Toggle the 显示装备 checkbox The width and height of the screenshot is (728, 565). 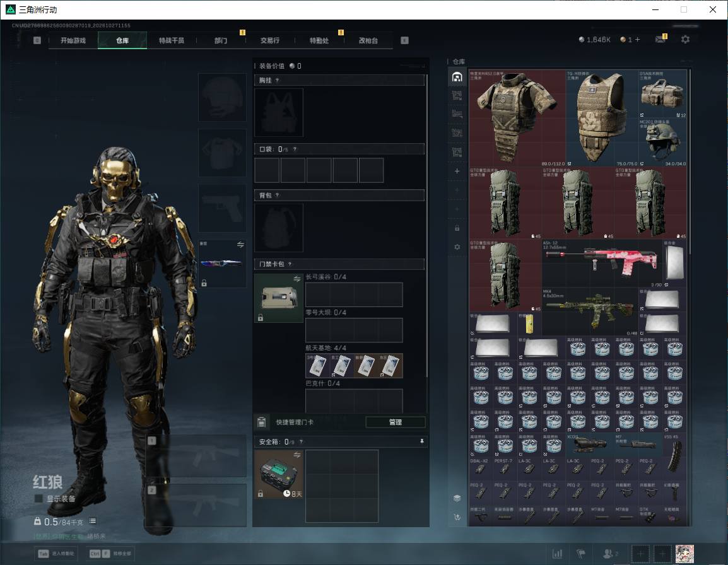click(x=38, y=499)
